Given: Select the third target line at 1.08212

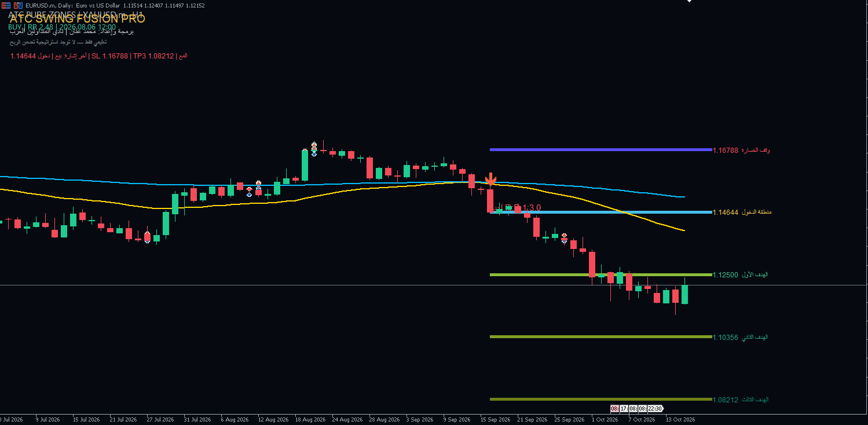Looking at the screenshot, I should 600,399.
